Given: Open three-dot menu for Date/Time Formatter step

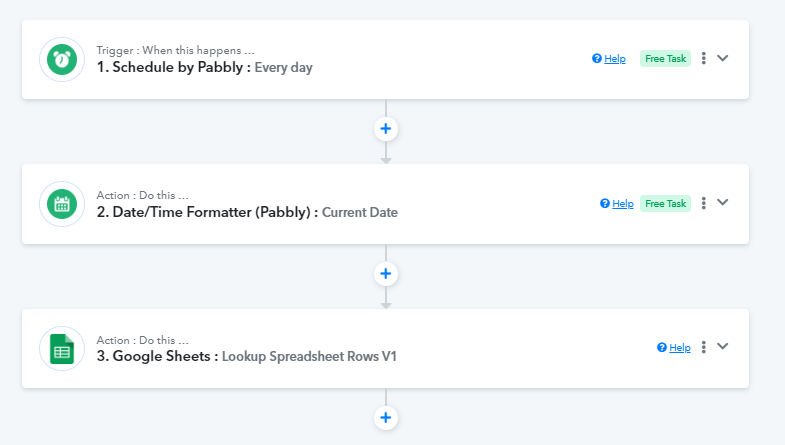Looking at the screenshot, I should click(703, 203).
